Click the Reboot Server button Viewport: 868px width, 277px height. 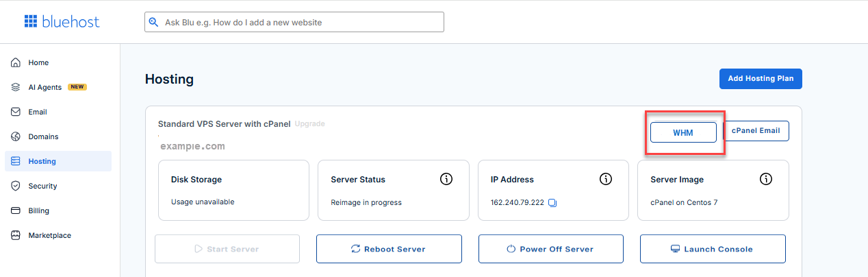coord(389,249)
